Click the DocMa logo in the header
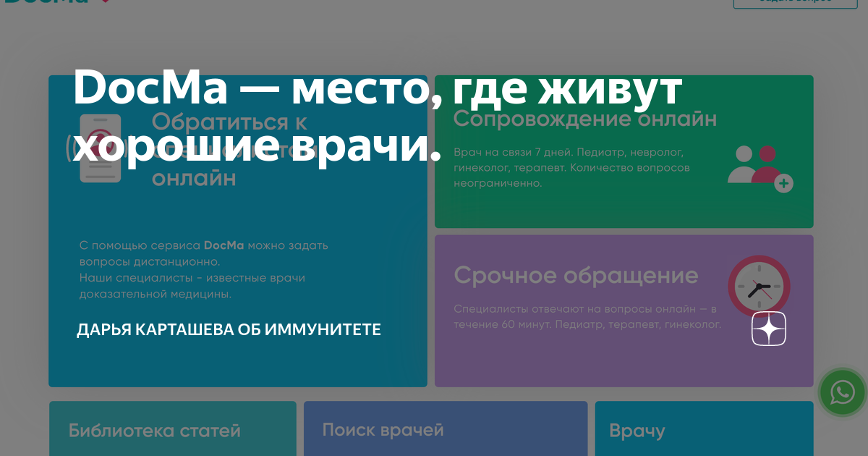Image resolution: width=868 pixels, height=456 pixels. [43, 4]
